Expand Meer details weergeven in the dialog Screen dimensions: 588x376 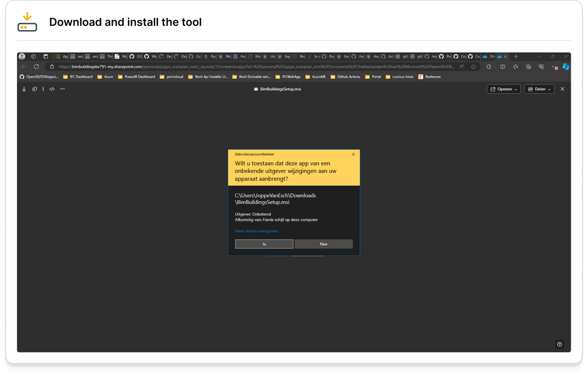[x=256, y=231]
